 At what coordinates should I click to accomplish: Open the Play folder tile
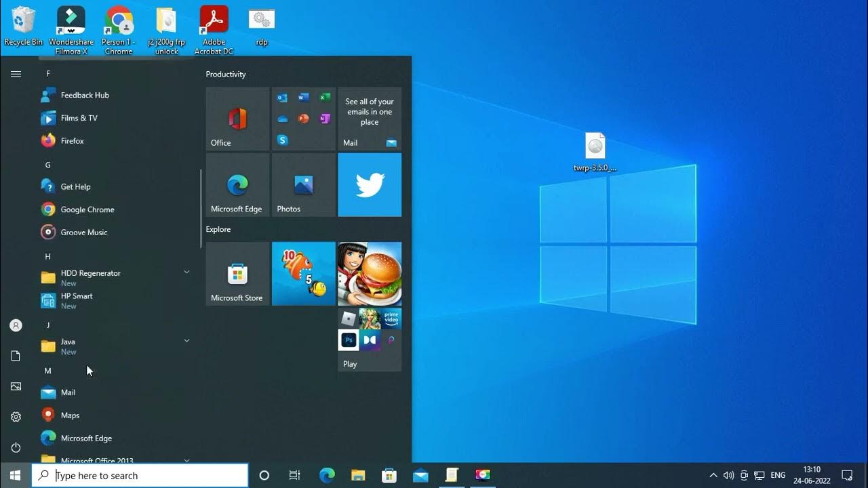pyautogui.click(x=370, y=340)
